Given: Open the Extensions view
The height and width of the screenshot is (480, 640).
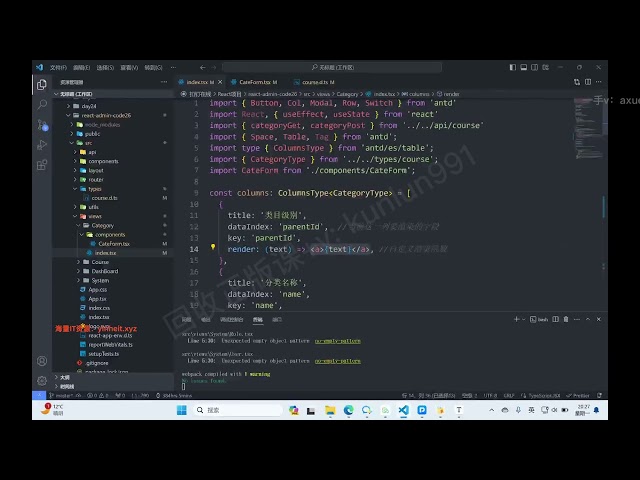Looking at the screenshot, I should [42, 165].
